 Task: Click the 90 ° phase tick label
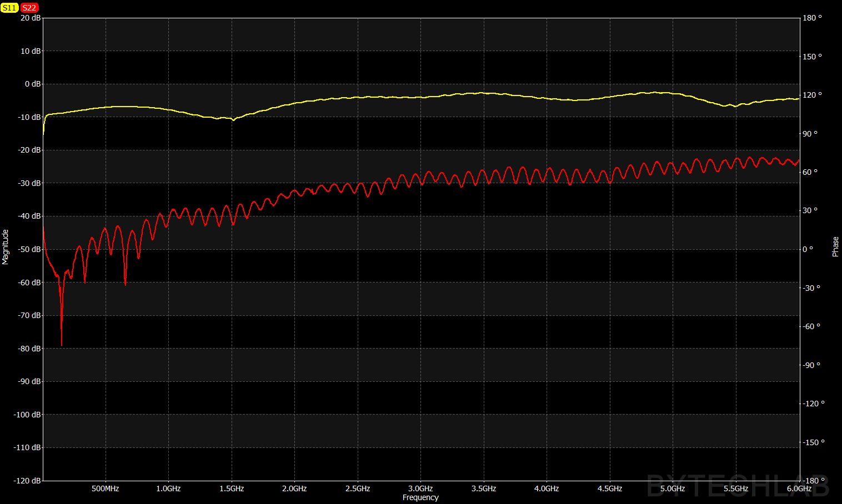tap(810, 134)
